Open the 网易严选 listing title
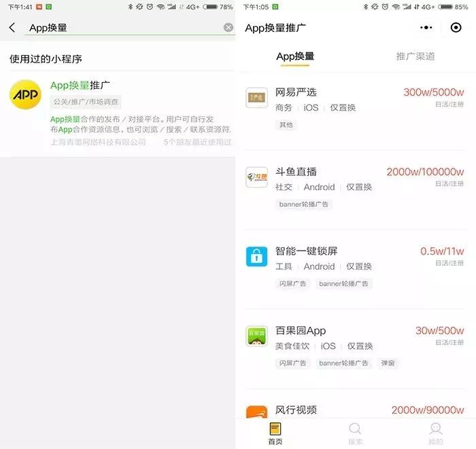 click(x=296, y=92)
